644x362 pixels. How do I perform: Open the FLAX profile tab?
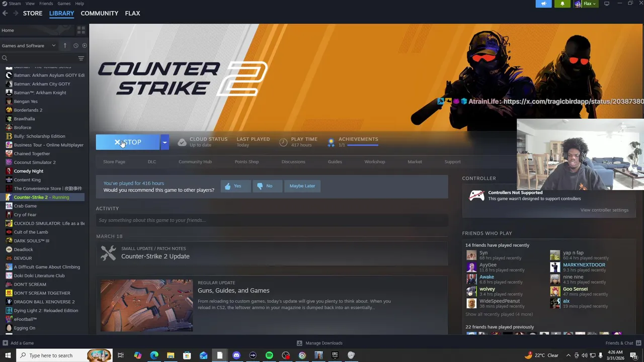click(x=132, y=13)
